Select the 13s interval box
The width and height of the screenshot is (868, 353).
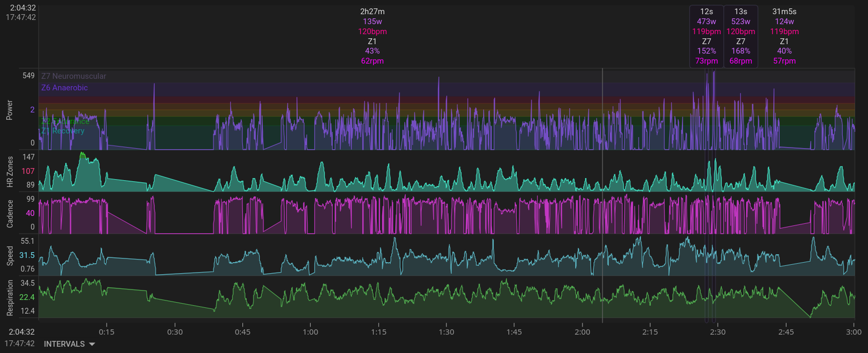click(x=741, y=36)
